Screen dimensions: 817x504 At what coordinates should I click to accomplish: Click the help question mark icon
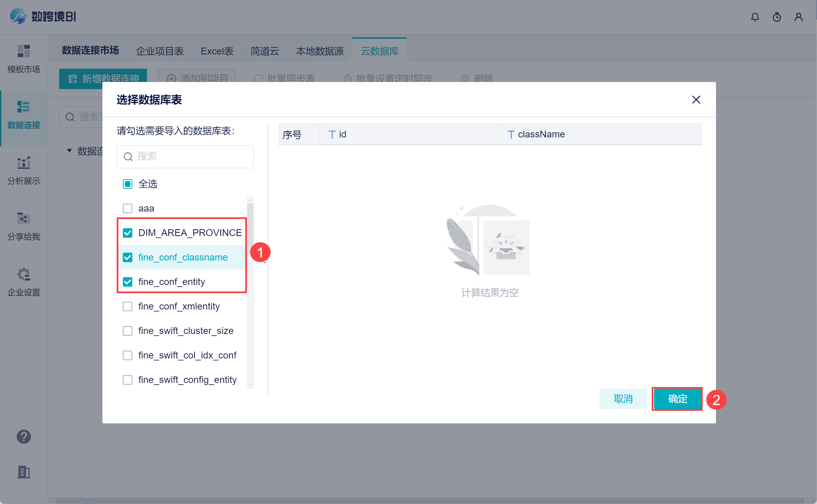24,437
